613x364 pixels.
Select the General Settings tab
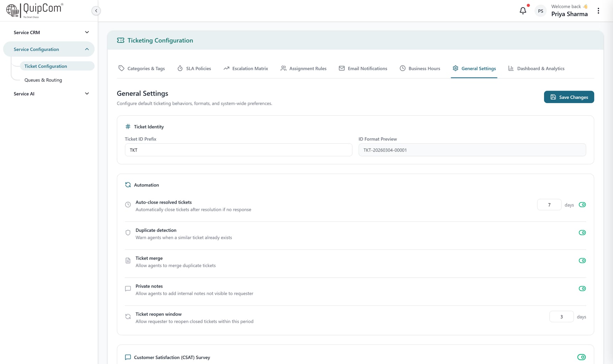[x=474, y=68]
